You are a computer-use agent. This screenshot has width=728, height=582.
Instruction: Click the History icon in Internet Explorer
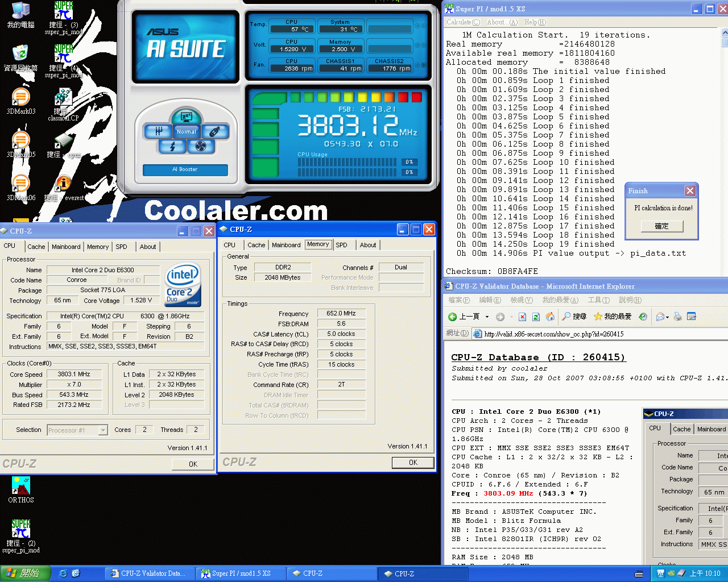coord(643,317)
